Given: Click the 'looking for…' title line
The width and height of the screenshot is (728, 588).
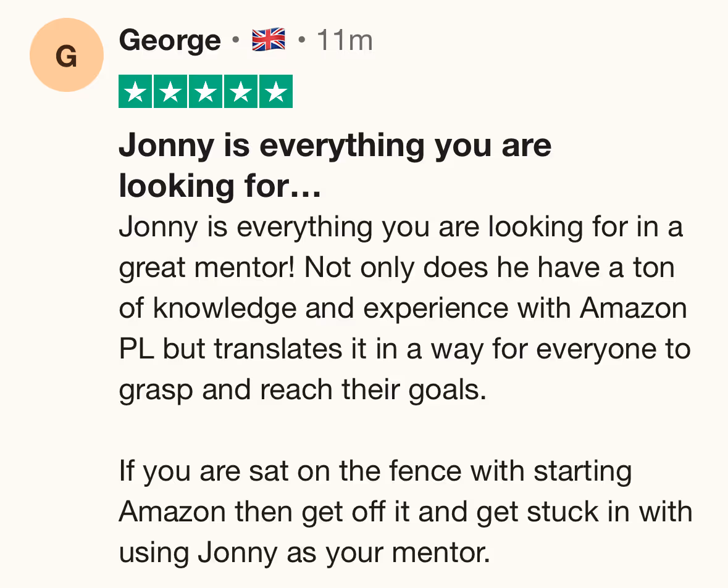Looking at the screenshot, I should [220, 186].
